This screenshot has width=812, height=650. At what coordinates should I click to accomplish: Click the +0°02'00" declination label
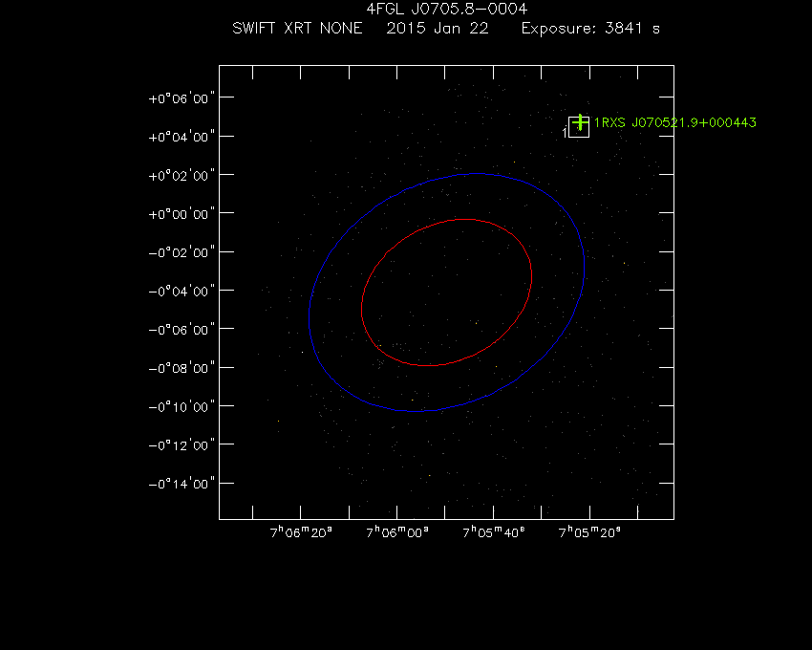click(182, 176)
